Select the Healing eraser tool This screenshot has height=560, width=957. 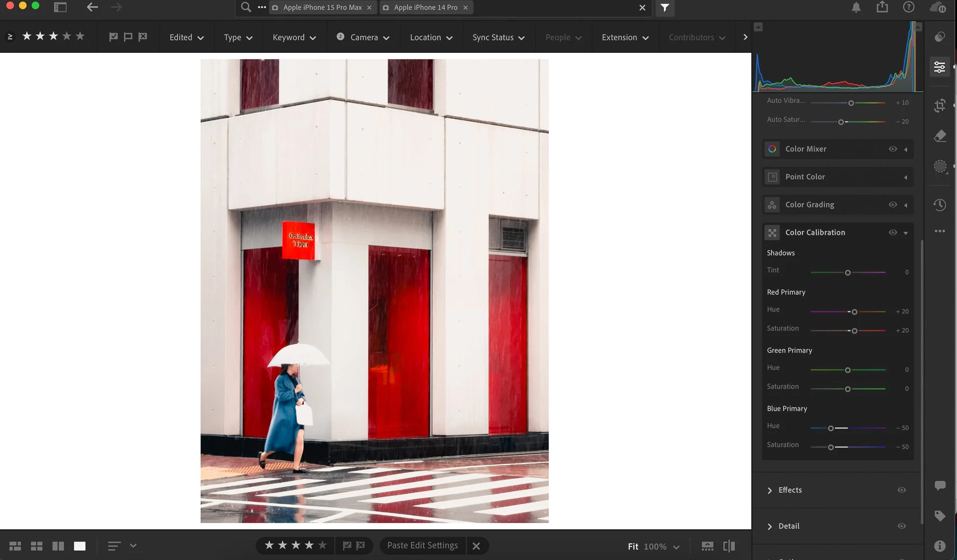click(x=940, y=136)
